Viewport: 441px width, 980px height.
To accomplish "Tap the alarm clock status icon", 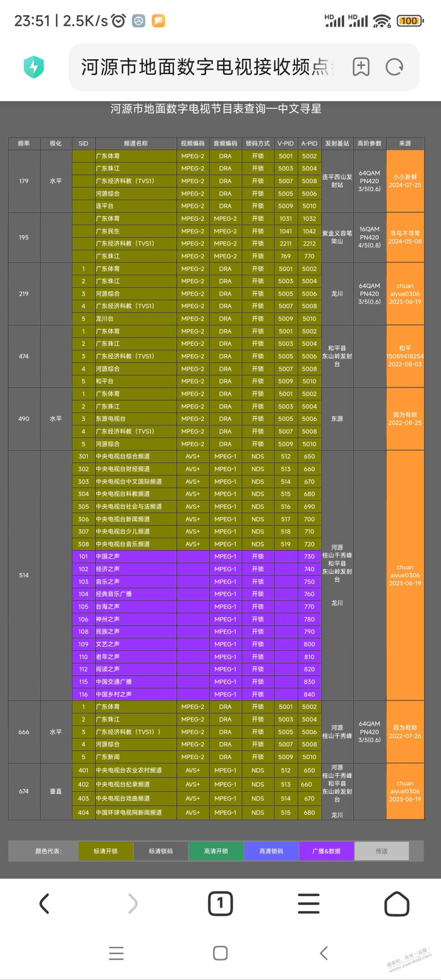I will coord(118,21).
